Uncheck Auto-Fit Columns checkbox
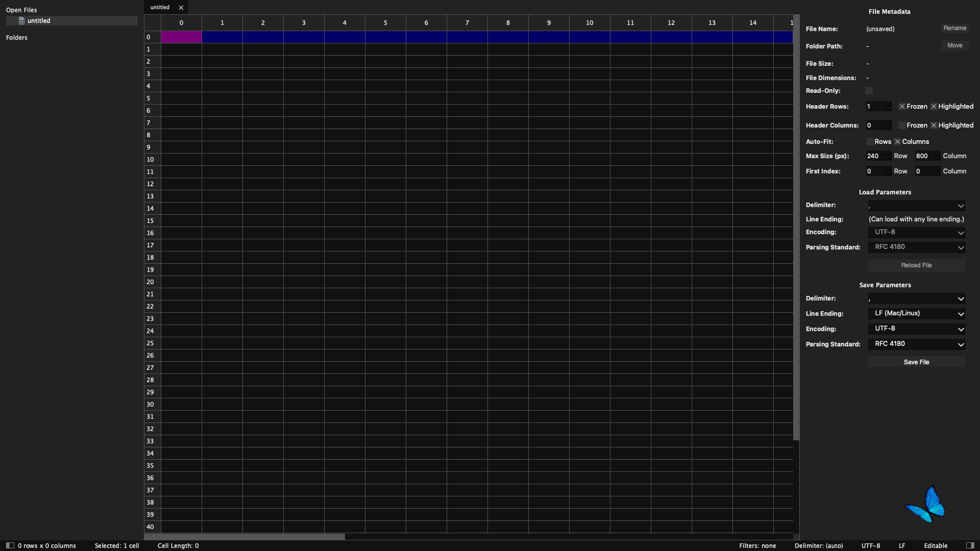Screen dimensions: 980x551 897,142
